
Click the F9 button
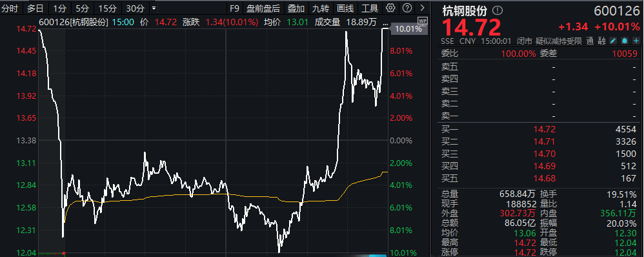[x=234, y=8]
